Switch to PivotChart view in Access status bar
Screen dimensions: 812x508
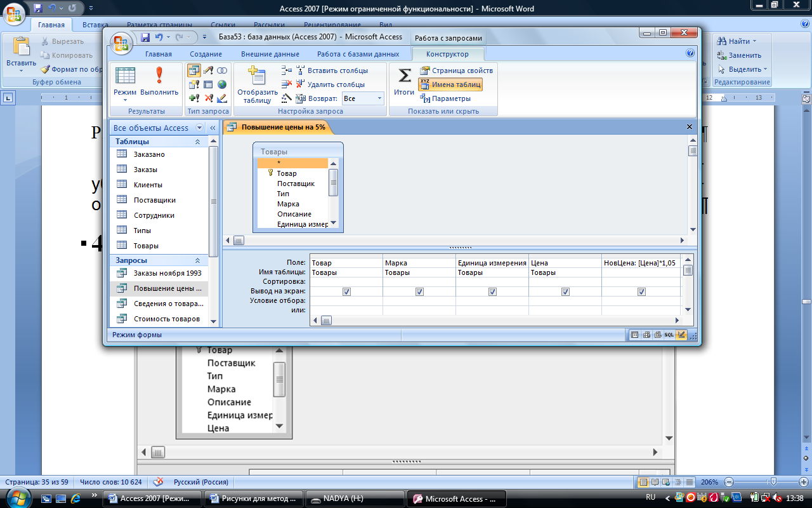(x=658, y=335)
